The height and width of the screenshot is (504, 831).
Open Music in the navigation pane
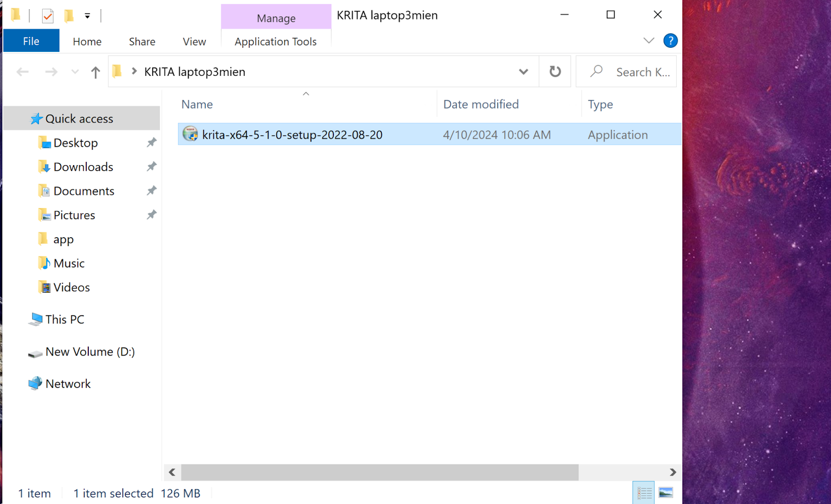[x=69, y=263]
